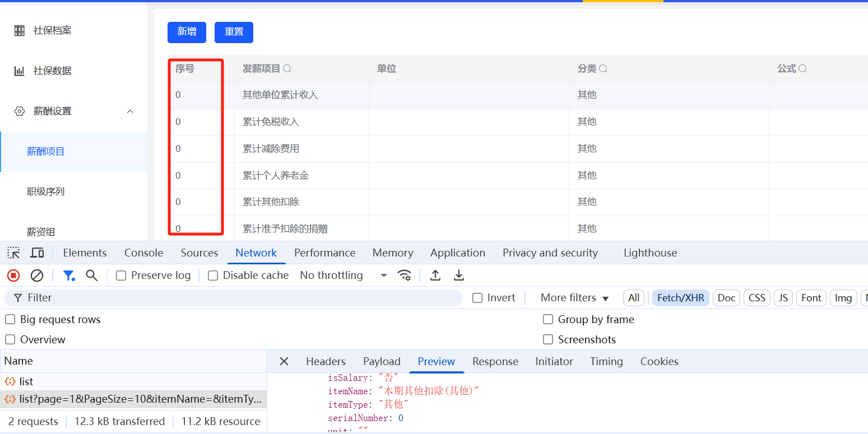The image size is (868, 434).
Task: Enable the Preserve log checkbox
Action: [x=121, y=276]
